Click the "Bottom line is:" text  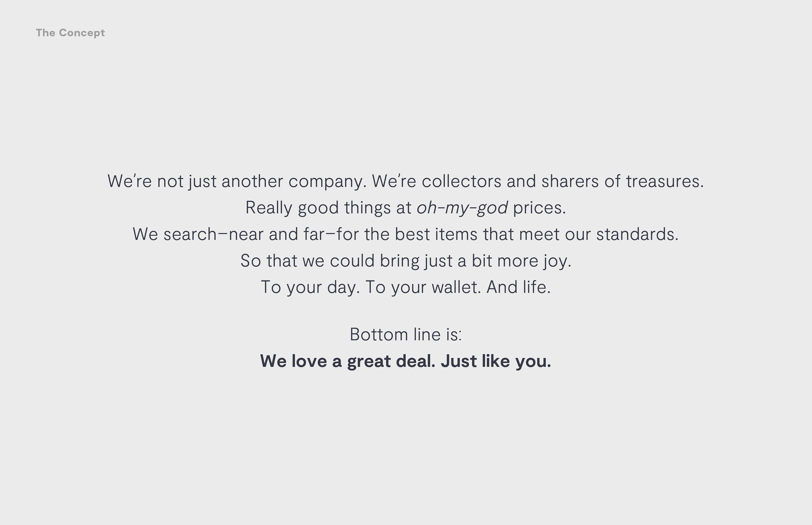click(x=406, y=334)
